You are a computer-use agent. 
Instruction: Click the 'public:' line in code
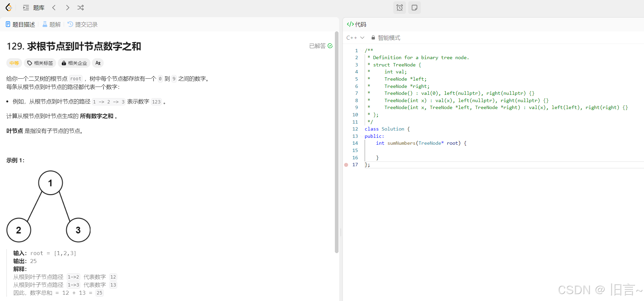[x=374, y=136]
